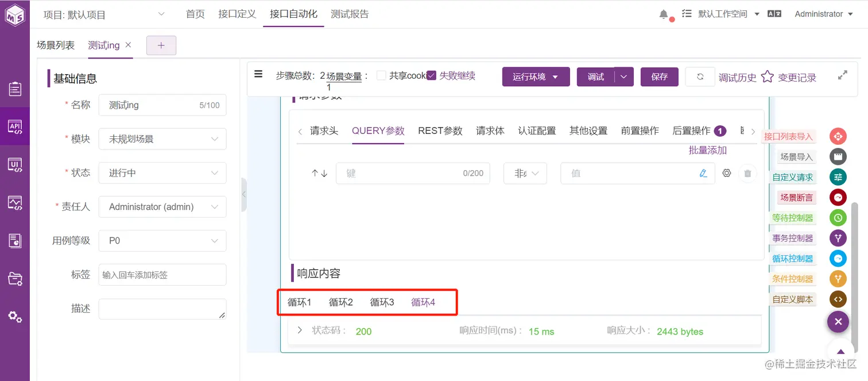Delete the parameter row with trash icon
Screen dimensions: 868x381
[x=747, y=173]
